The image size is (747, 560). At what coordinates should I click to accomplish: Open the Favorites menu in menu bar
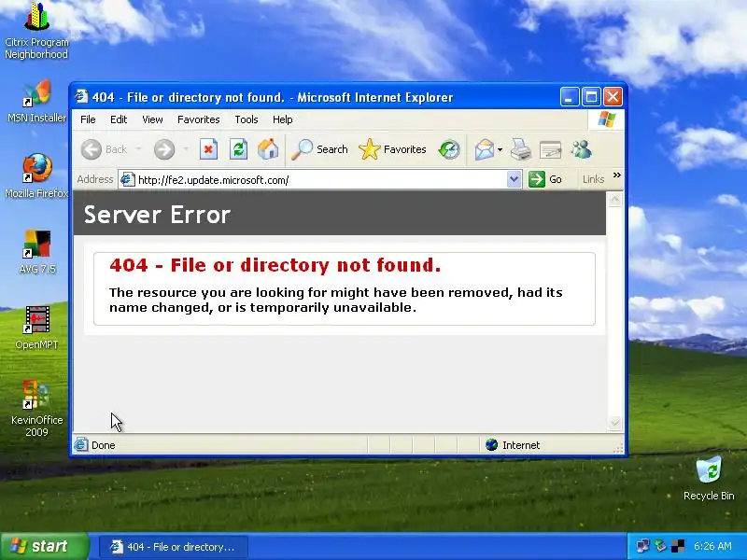(198, 119)
